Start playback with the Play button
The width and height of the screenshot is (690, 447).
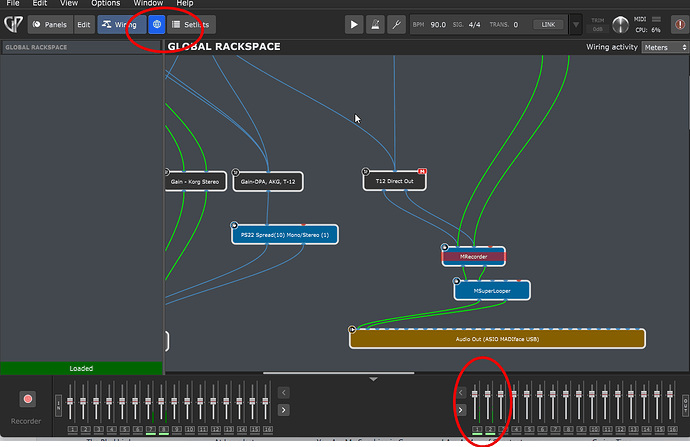[x=354, y=25]
